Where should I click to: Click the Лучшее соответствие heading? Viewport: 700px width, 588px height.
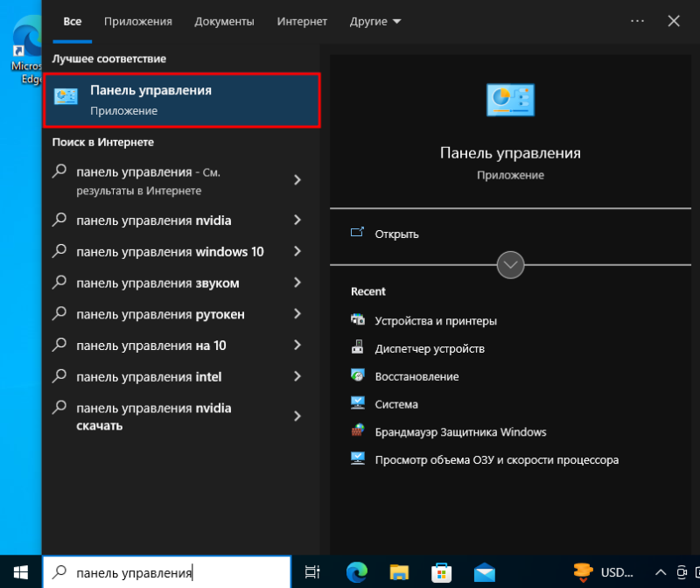[x=108, y=59]
